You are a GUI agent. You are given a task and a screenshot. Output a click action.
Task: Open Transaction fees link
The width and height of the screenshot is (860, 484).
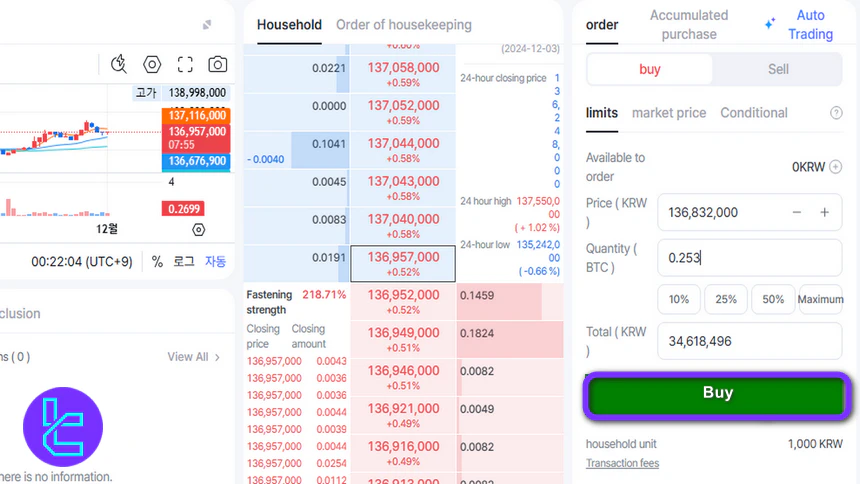point(623,463)
